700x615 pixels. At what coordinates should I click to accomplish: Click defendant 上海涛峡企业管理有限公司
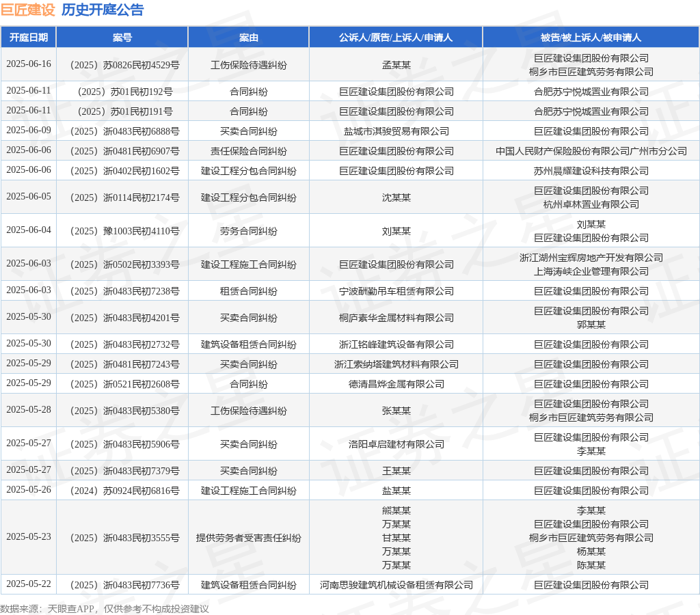(591, 271)
